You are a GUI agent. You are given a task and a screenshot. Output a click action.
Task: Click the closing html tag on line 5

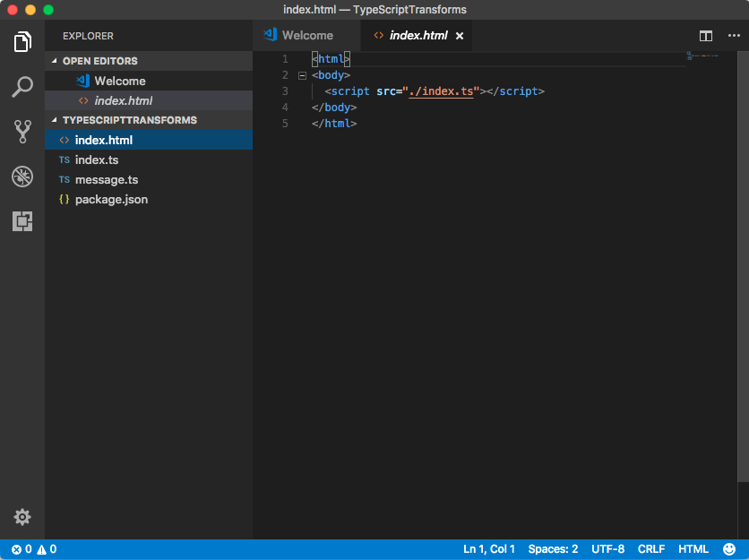point(334,124)
